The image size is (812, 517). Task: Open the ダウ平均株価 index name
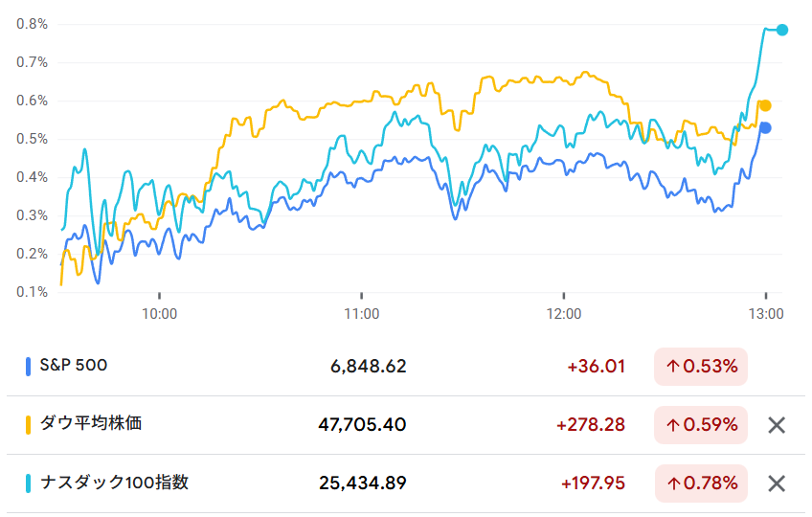[x=90, y=423]
